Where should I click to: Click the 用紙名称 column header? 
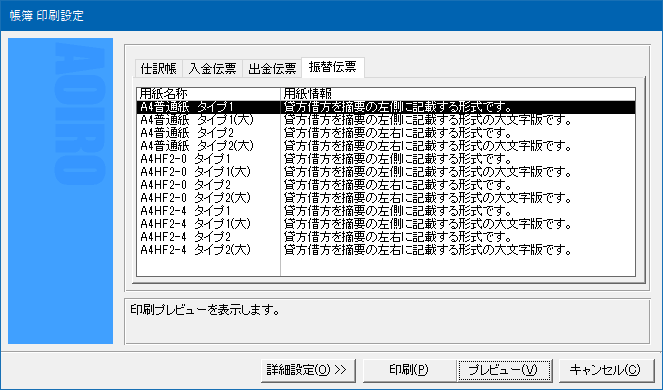(208, 94)
